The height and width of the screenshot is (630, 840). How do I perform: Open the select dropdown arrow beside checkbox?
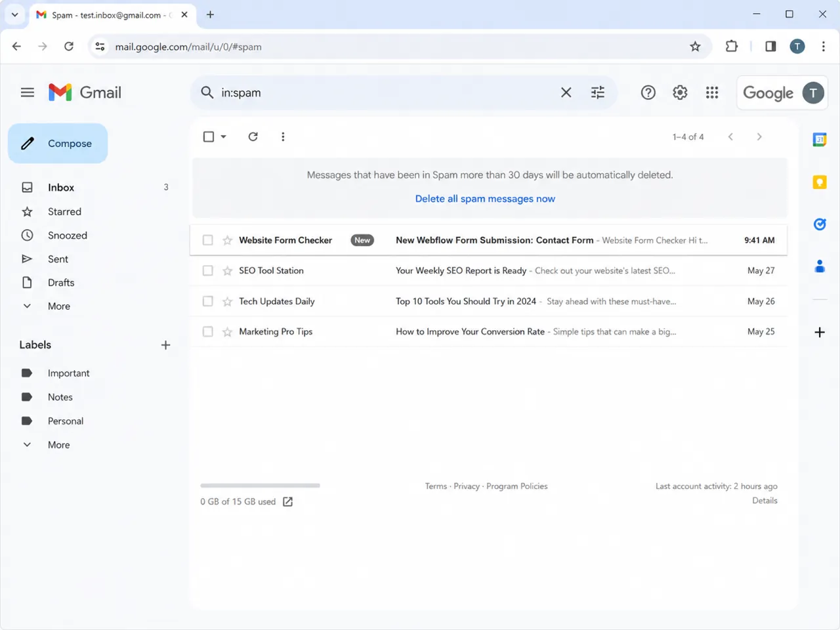click(224, 136)
